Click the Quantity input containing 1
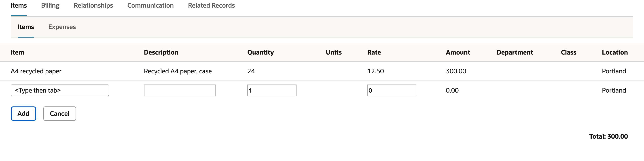The image size is (644, 161). (272, 91)
